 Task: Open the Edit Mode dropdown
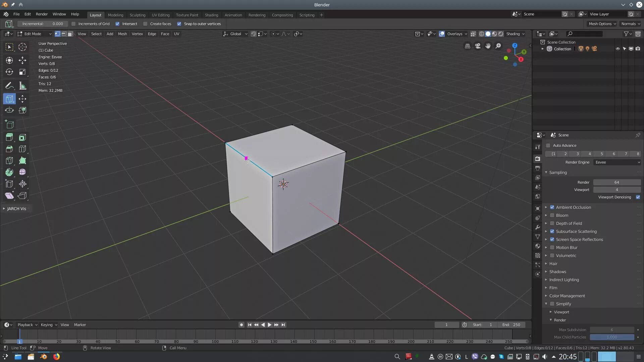click(x=34, y=34)
